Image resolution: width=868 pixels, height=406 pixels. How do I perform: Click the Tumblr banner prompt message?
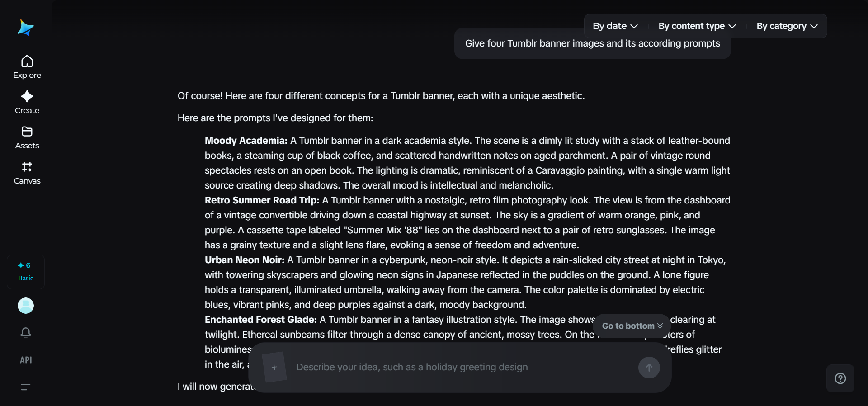592,44
